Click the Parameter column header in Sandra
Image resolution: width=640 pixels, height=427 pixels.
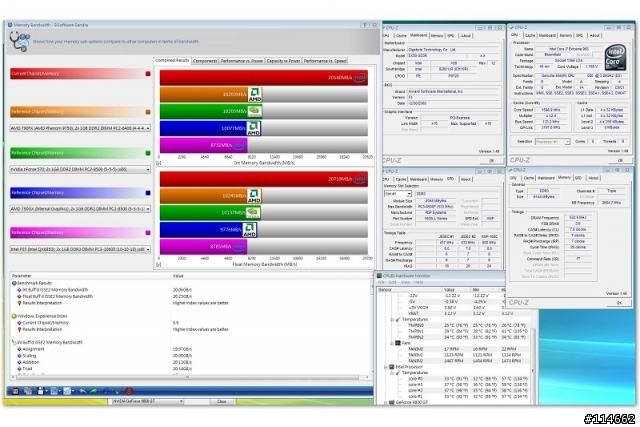[90, 276]
